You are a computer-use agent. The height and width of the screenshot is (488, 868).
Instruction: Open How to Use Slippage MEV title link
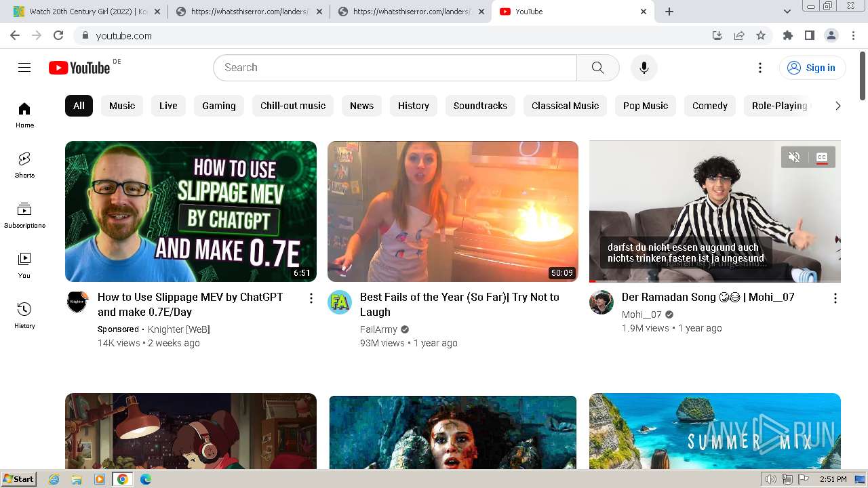(191, 304)
